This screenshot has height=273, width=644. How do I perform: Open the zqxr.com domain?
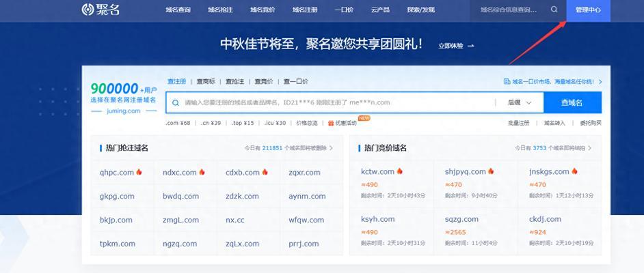(304, 173)
